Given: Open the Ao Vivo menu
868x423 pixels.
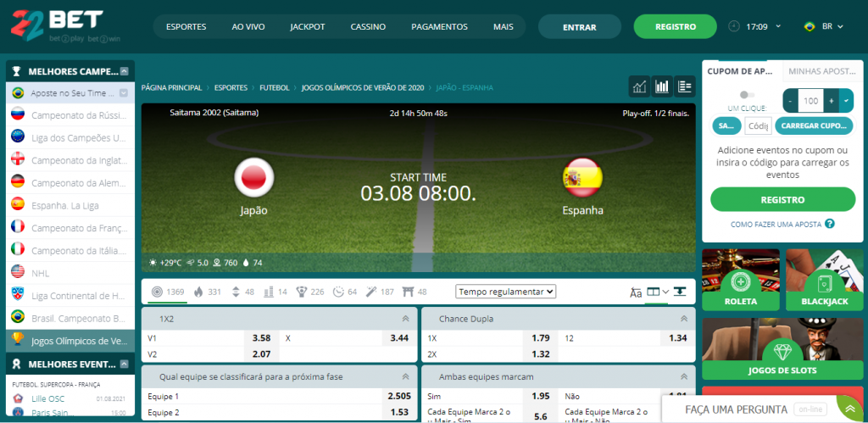Looking at the screenshot, I should 248,26.
